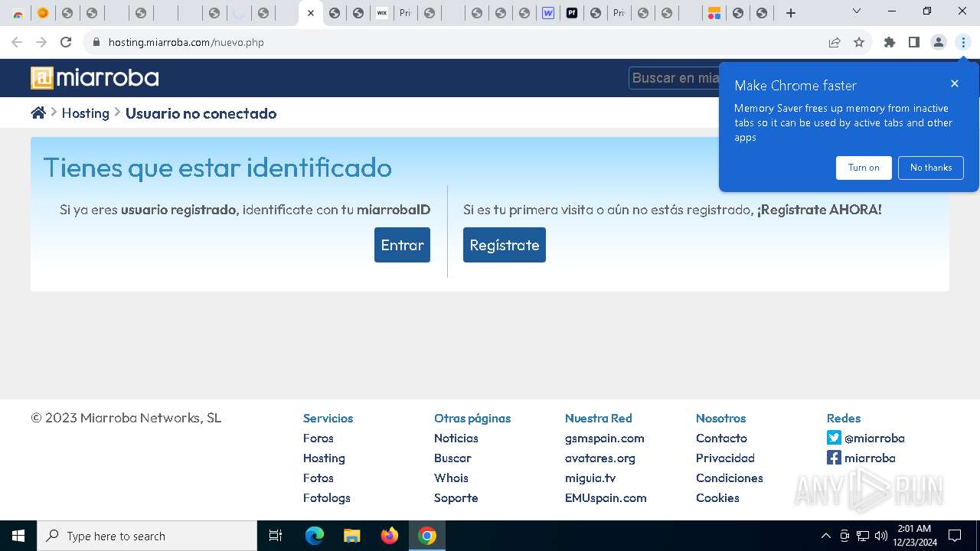Viewport: 980px width, 551px height.
Task: Open a new browser tab
Action: [x=791, y=13]
